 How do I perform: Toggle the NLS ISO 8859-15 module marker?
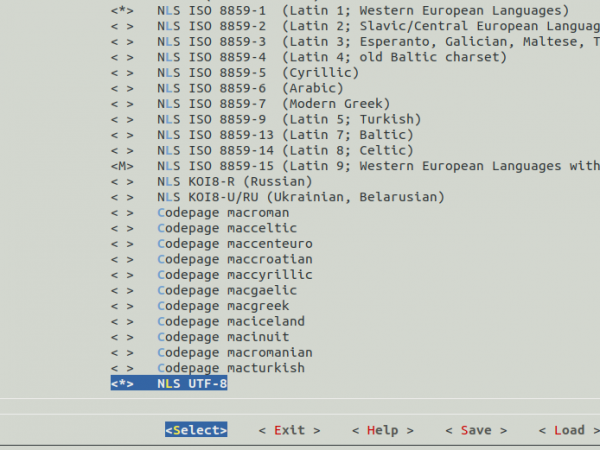tap(122, 166)
